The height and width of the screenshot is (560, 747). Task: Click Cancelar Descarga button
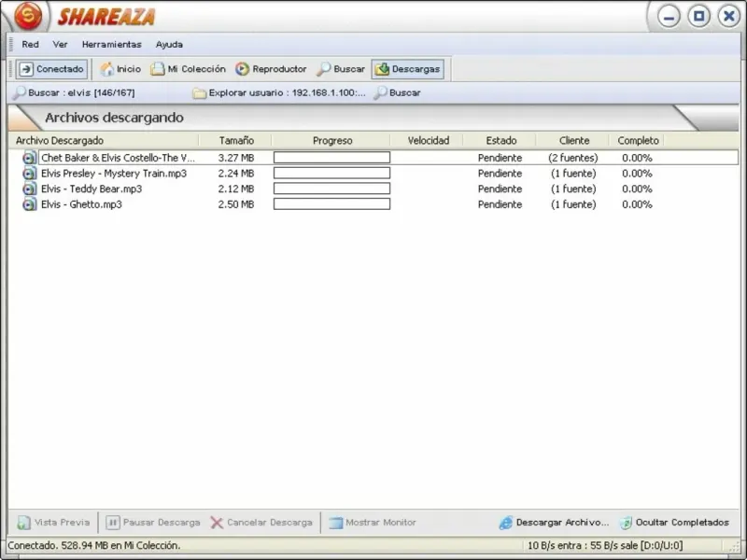point(261,523)
